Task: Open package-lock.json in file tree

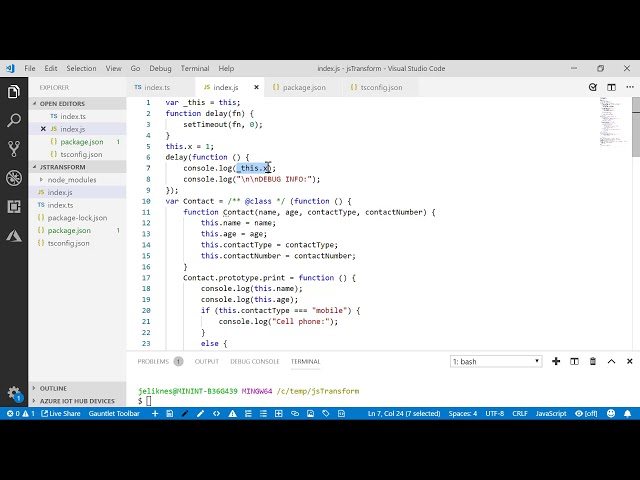Action: tap(78, 218)
